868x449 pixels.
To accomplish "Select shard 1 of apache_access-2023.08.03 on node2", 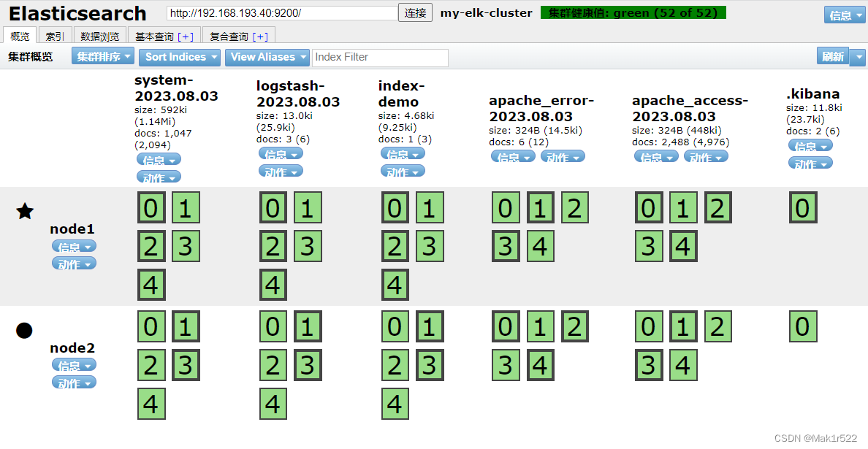I will coord(683,326).
